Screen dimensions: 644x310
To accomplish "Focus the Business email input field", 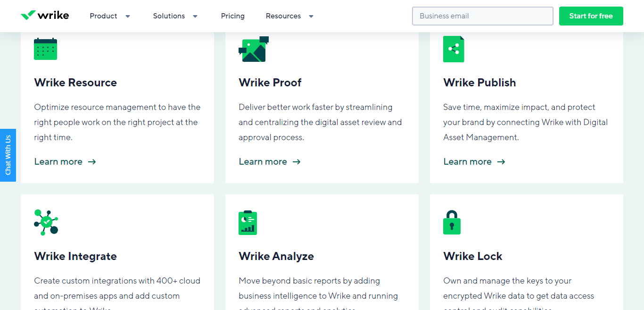I will click(x=483, y=16).
